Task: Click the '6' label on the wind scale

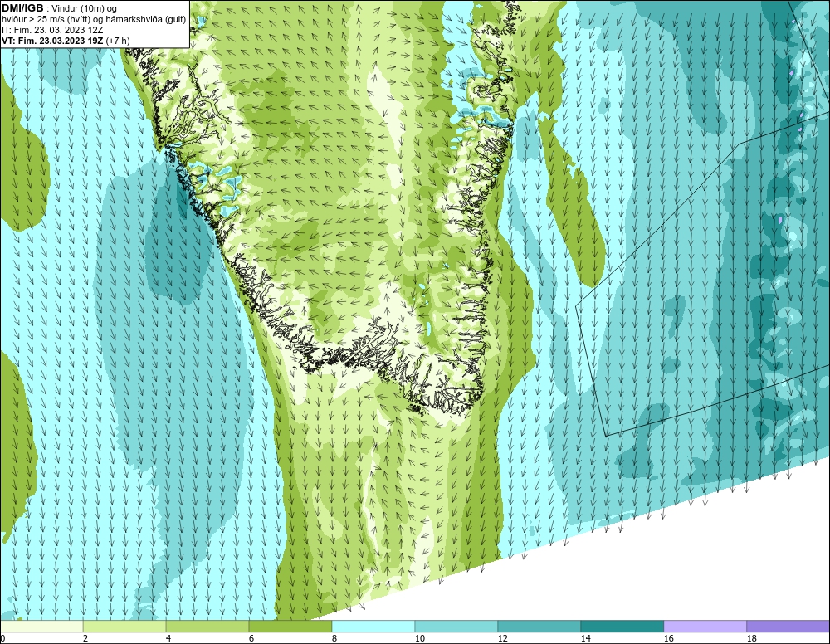Action: click(x=251, y=638)
